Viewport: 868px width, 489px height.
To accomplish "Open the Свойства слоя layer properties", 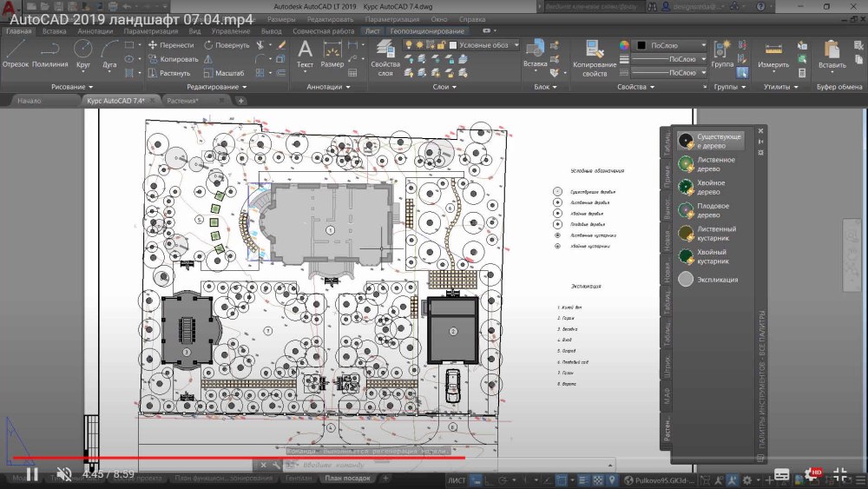I will click(385, 54).
